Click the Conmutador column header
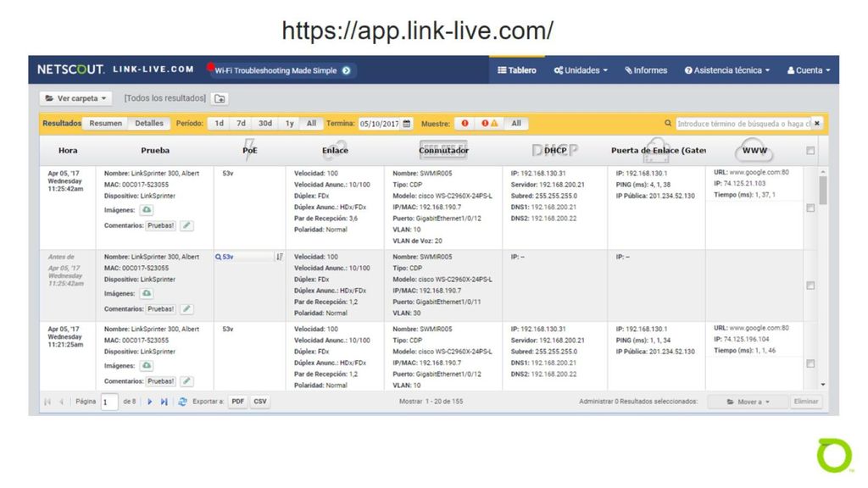This screenshot has height=488, width=868. click(443, 150)
